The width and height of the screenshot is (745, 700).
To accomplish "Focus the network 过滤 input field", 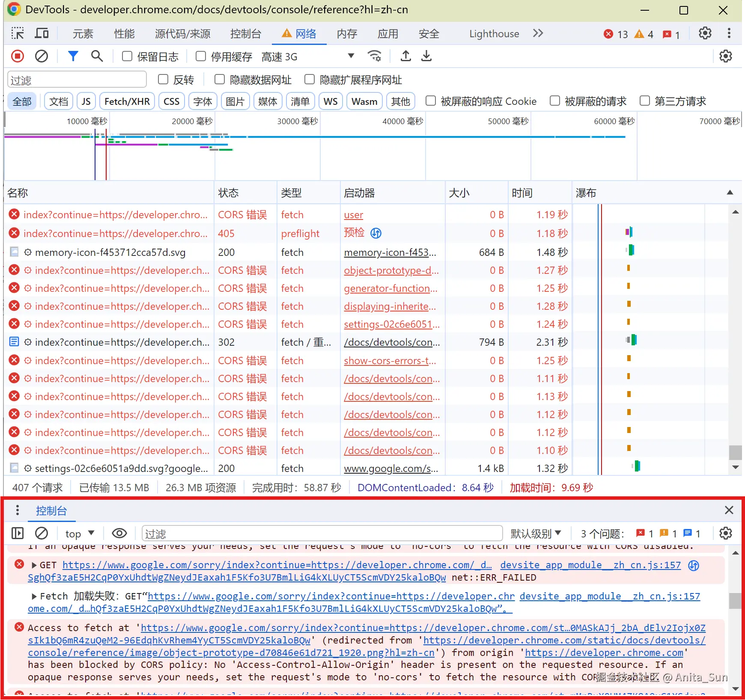I will (x=77, y=80).
